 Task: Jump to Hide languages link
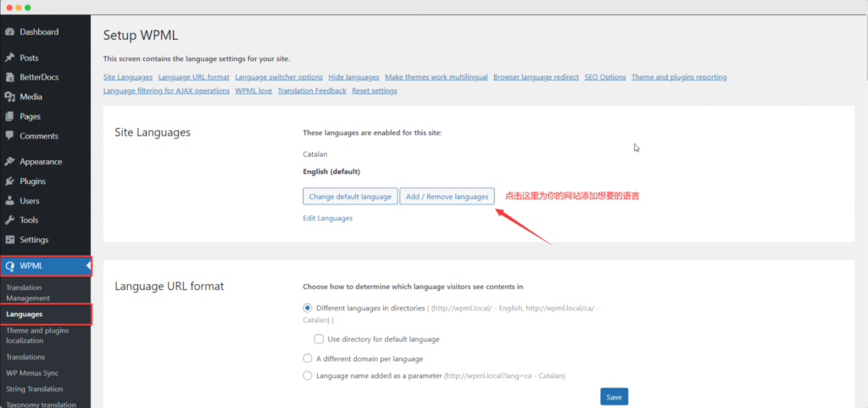point(353,77)
